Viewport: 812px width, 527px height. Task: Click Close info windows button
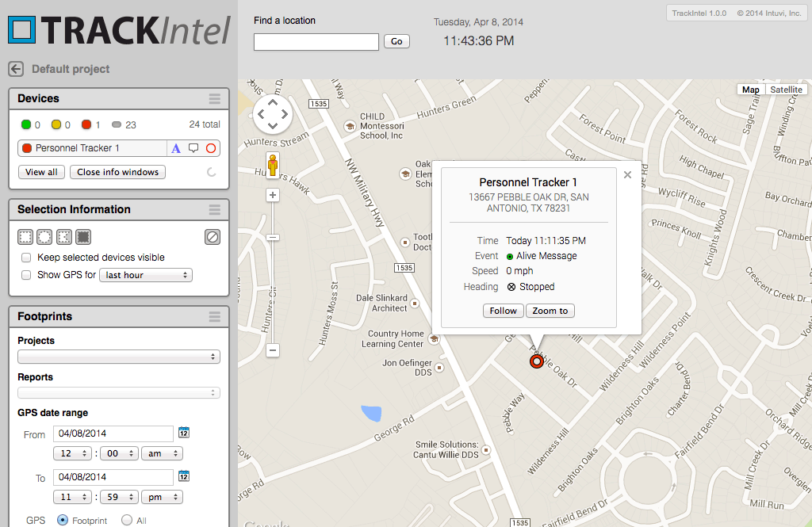click(x=118, y=172)
